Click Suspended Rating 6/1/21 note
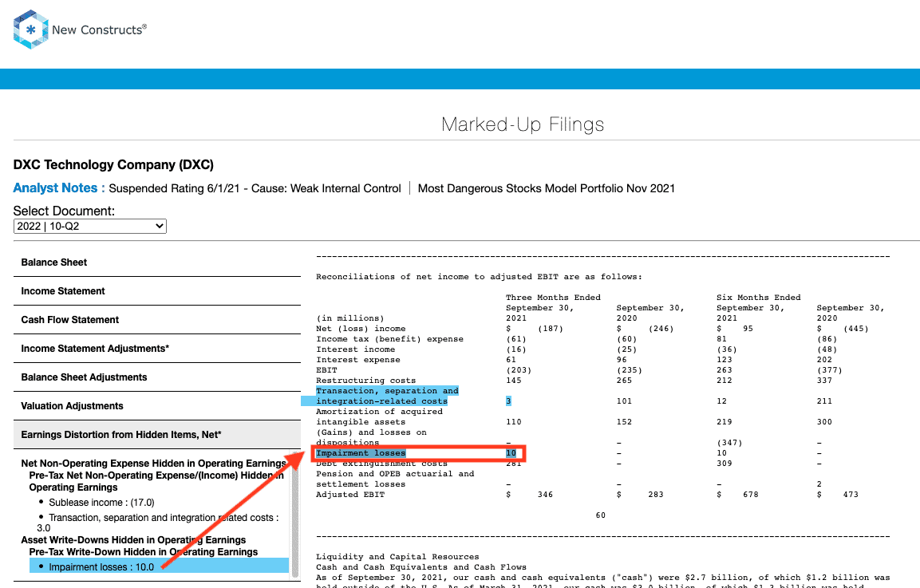Viewport: 920px width, 588px height. (255, 188)
